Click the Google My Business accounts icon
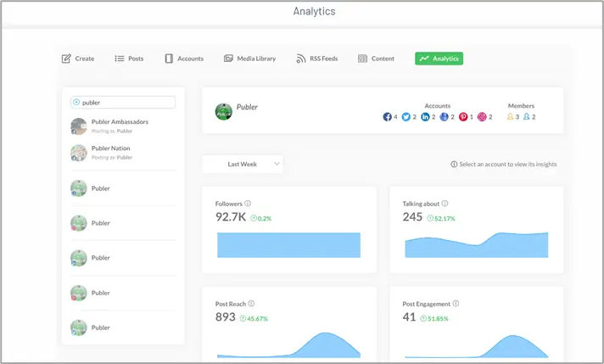This screenshot has width=604, height=364. click(445, 117)
